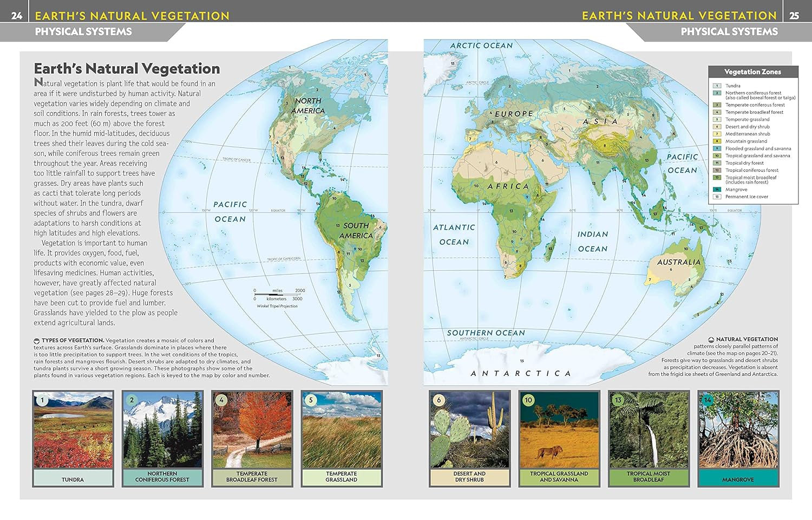Click the circled 5 on grassland photo
Viewport: 812px width, 520px height.
pos(311,400)
